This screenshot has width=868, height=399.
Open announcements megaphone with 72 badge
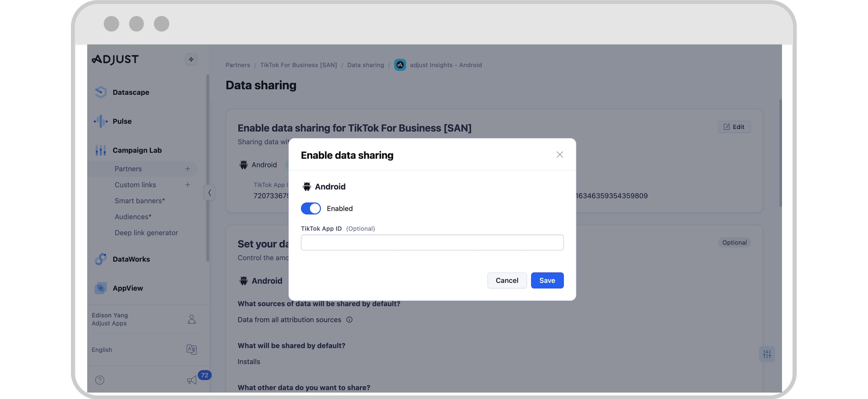click(x=192, y=380)
